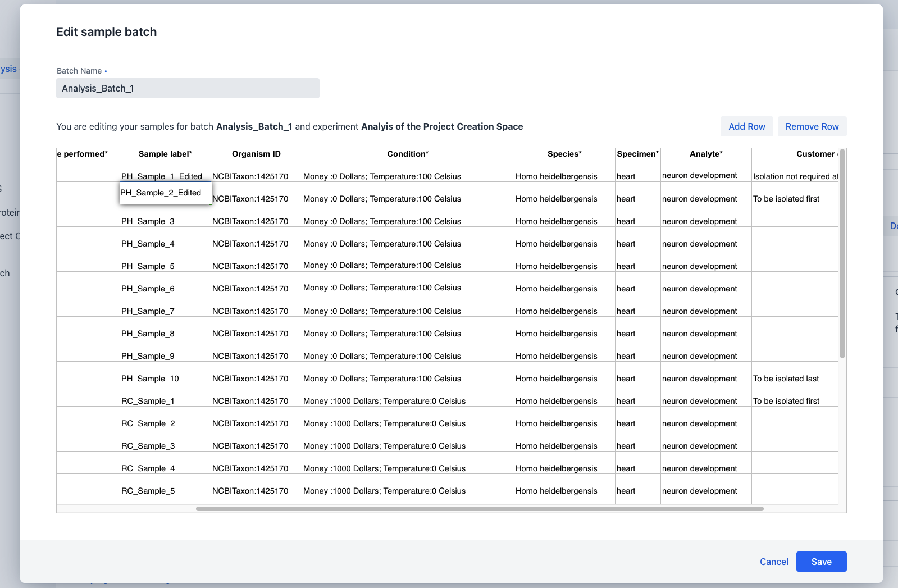The width and height of the screenshot is (898, 588).
Task: Select the Condition column header
Action: (x=408, y=154)
